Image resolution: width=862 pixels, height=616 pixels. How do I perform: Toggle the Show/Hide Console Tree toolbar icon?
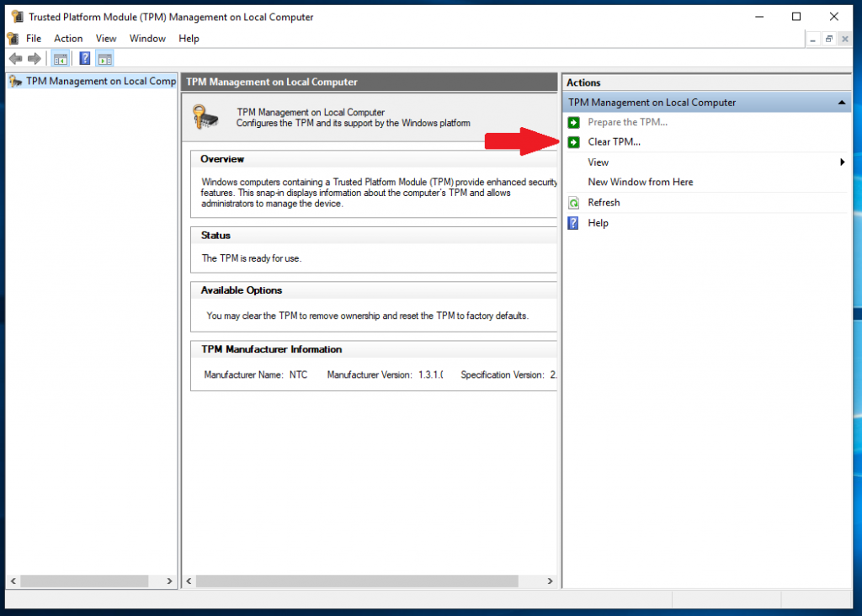point(61,58)
